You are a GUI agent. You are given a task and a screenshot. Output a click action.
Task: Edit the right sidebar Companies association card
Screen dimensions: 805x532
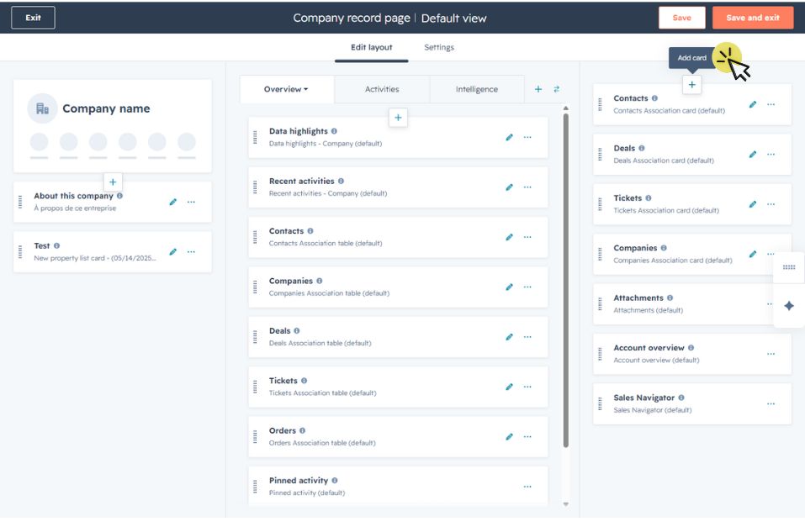point(753,254)
